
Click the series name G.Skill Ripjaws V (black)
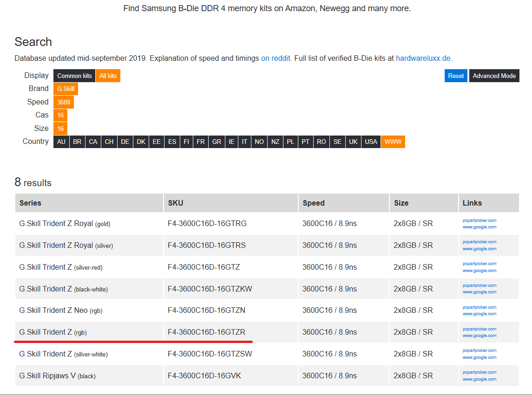57,376
